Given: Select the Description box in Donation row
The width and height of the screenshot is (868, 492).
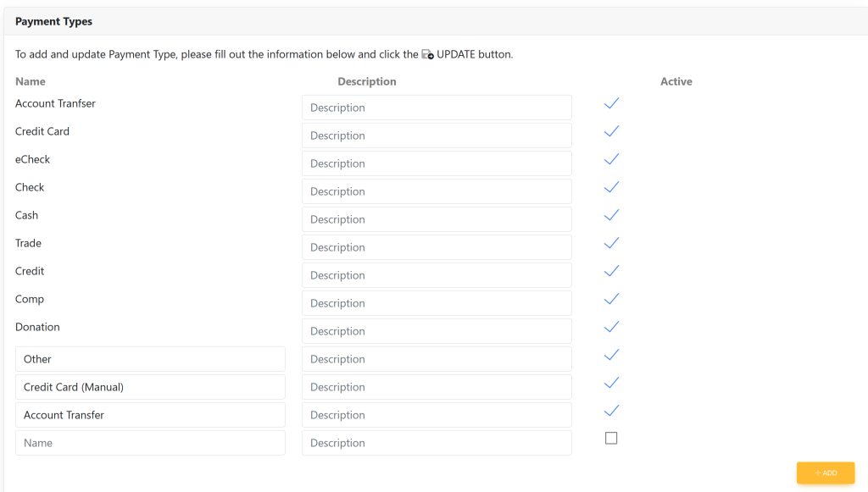Looking at the screenshot, I should pyautogui.click(x=437, y=331).
